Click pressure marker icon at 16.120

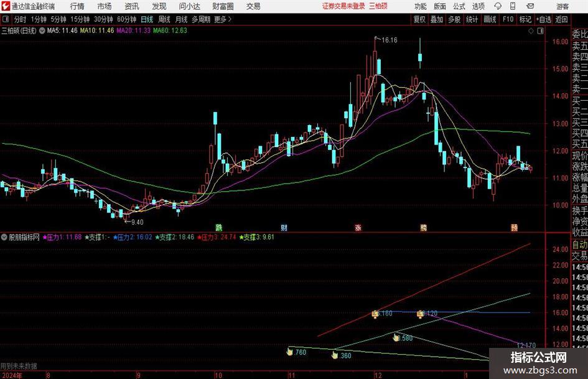point(421,314)
